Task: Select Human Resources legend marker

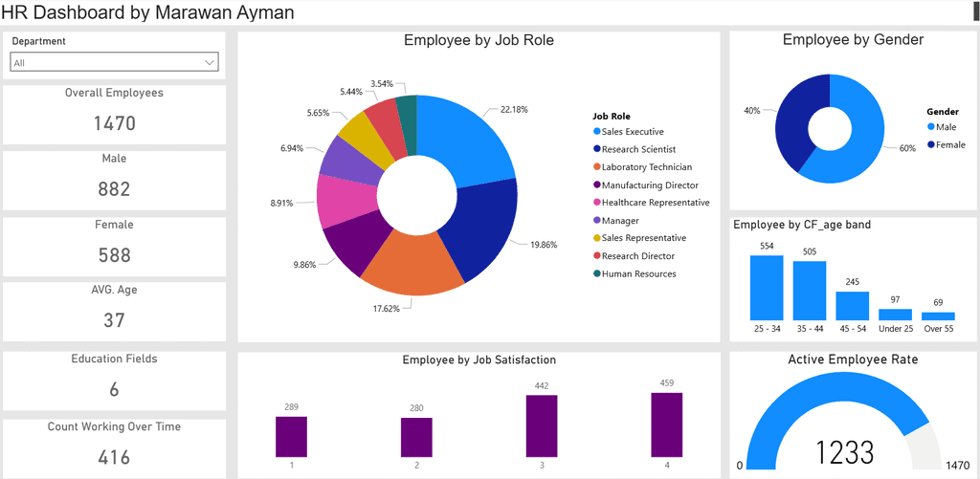Action: 597,273
